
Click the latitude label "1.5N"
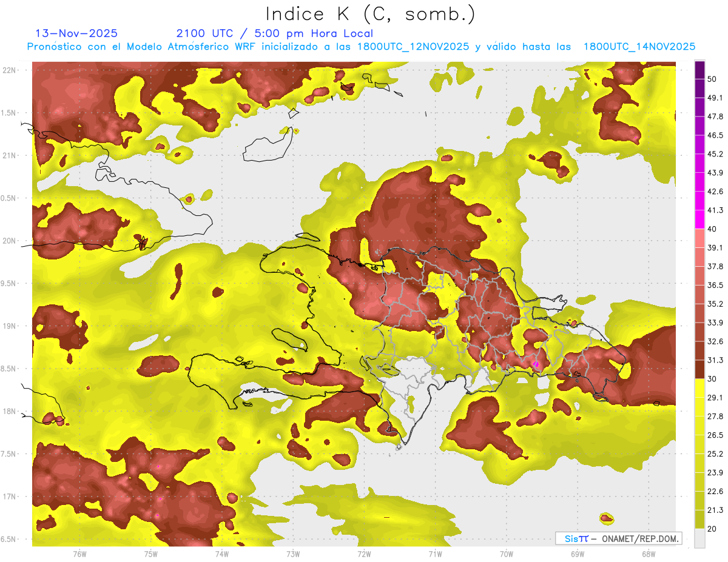coord(9,113)
